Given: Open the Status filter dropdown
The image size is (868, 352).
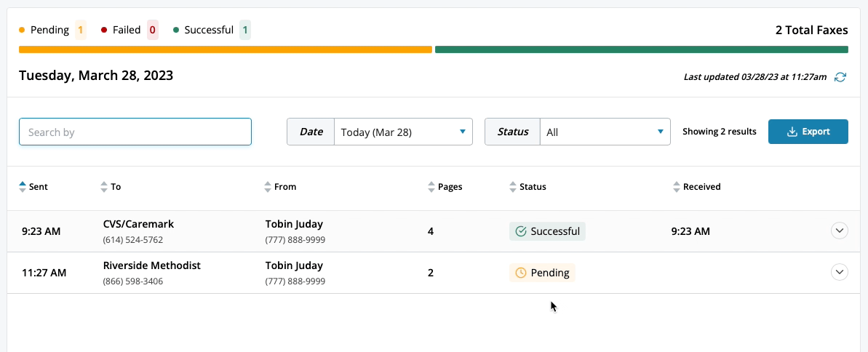Looking at the screenshot, I should point(604,132).
